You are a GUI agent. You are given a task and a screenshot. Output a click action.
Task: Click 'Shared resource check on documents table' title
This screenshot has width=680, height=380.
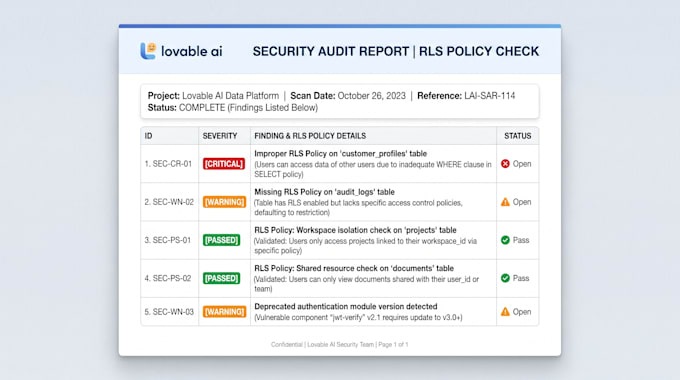click(354, 268)
